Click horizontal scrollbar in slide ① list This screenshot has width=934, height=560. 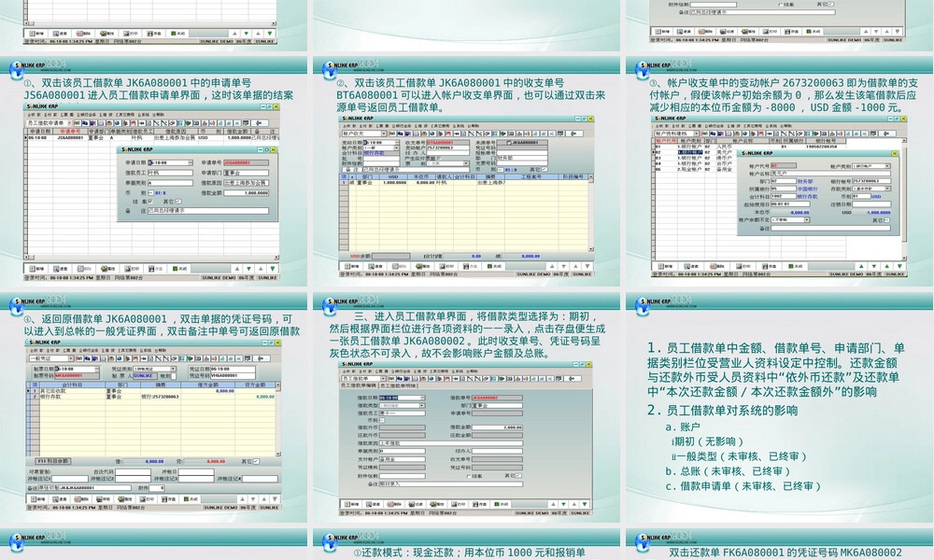151,257
